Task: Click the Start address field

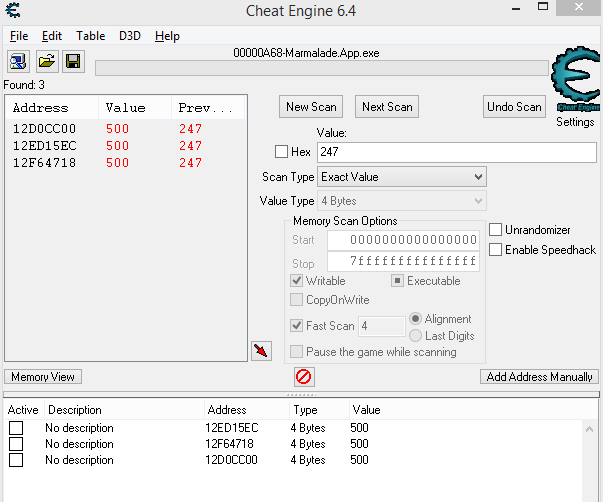Action: click(x=403, y=240)
